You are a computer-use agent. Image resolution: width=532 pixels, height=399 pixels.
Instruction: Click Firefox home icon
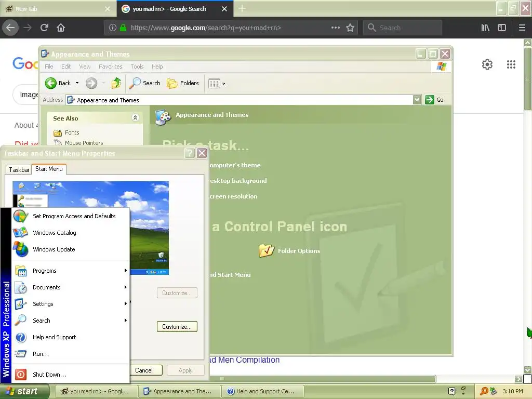pos(61,28)
